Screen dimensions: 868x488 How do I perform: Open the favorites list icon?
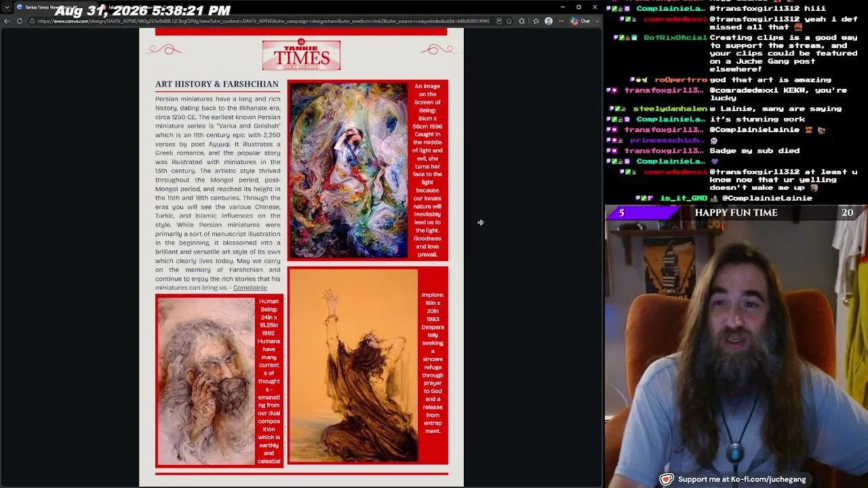click(x=536, y=21)
